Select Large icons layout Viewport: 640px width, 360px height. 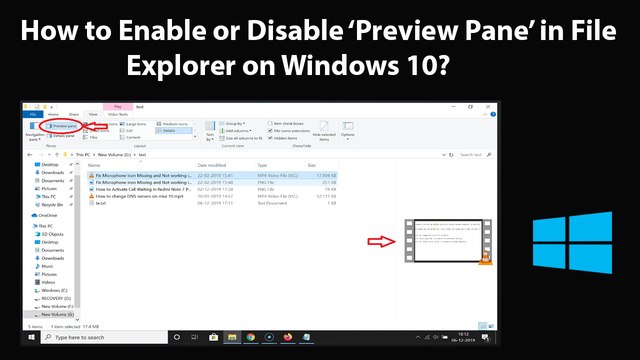tap(133, 124)
